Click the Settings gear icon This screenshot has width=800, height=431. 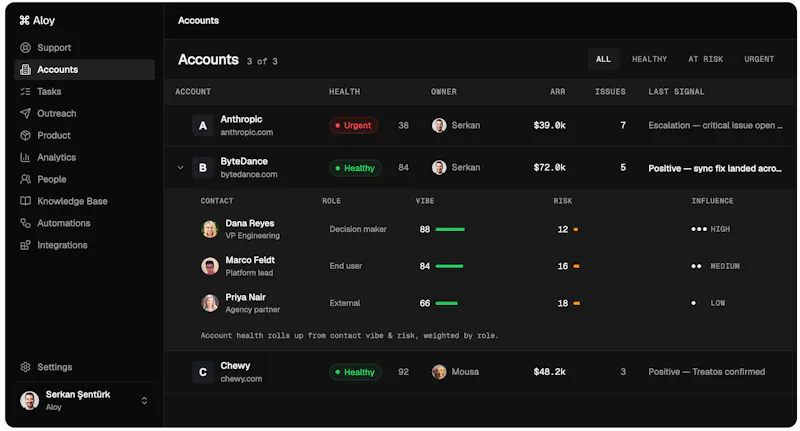click(x=25, y=367)
